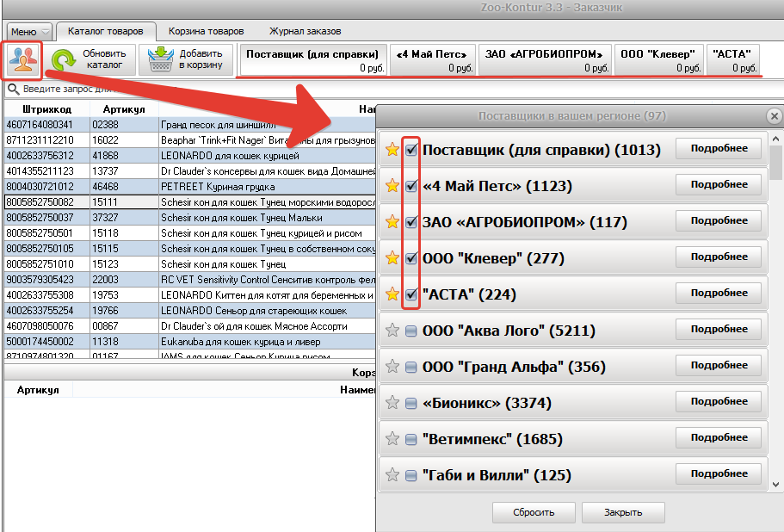Toggle favorite star for Поставщик (для справки)

click(x=392, y=149)
